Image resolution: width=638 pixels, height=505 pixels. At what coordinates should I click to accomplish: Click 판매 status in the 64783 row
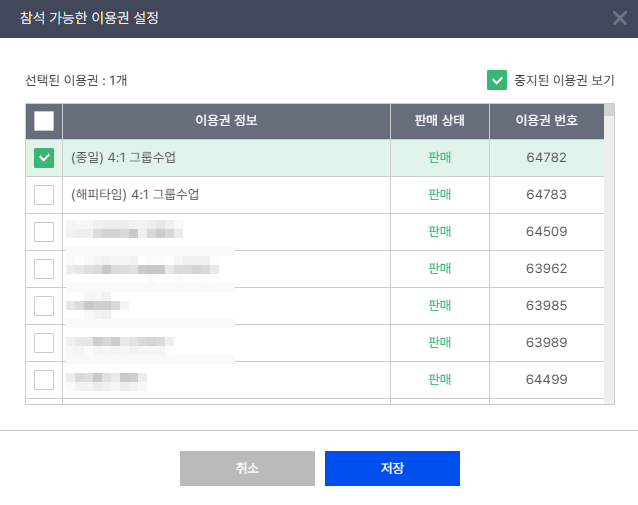point(440,195)
